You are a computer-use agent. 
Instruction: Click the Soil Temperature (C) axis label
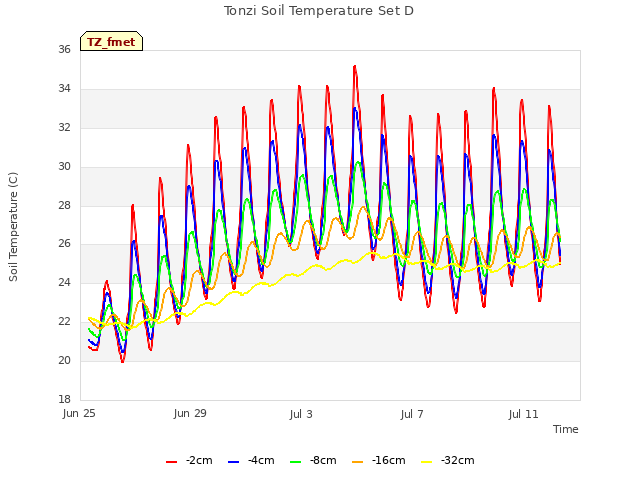13,227
